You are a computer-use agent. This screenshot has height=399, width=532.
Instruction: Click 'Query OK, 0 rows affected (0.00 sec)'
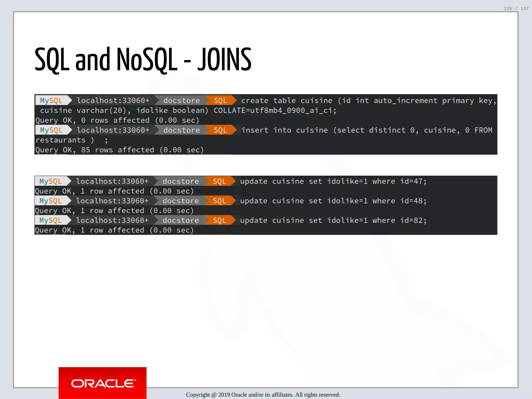117,120
